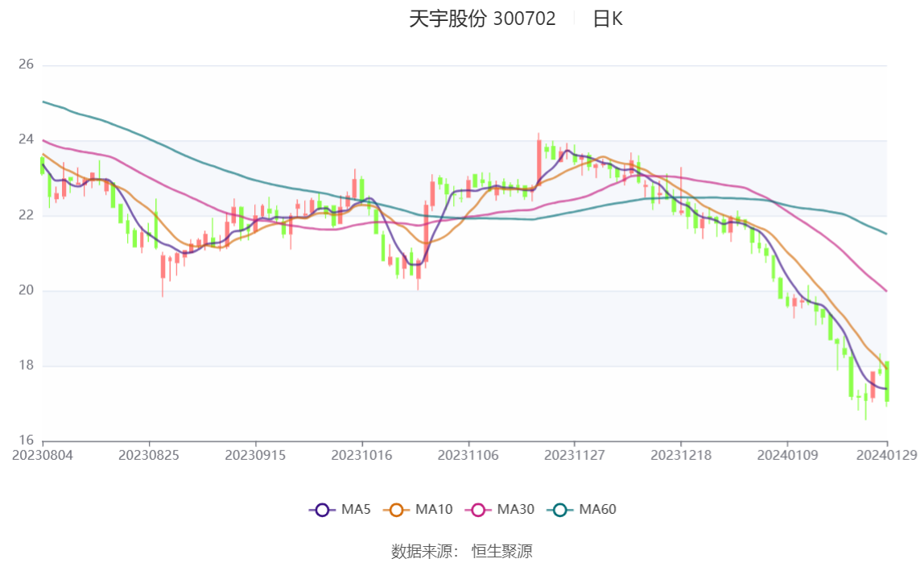Click the 20231016 date axis label
924x563 pixels.
point(362,455)
